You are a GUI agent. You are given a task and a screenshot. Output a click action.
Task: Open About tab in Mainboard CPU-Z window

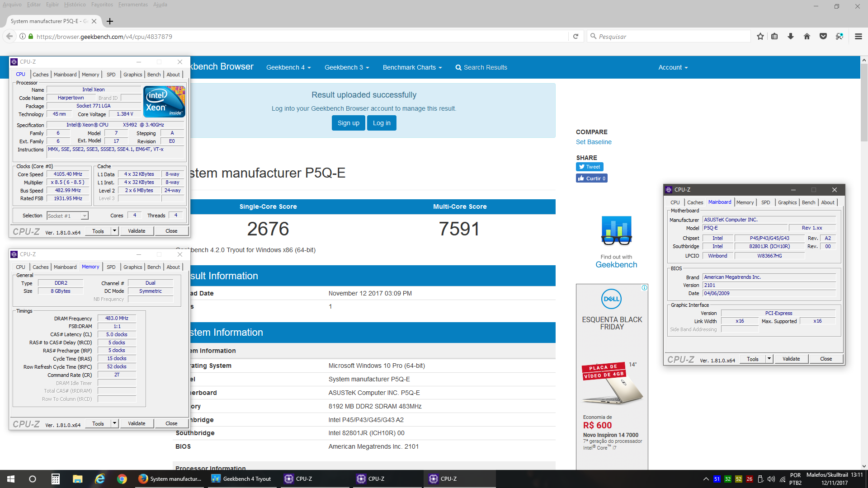tap(828, 202)
